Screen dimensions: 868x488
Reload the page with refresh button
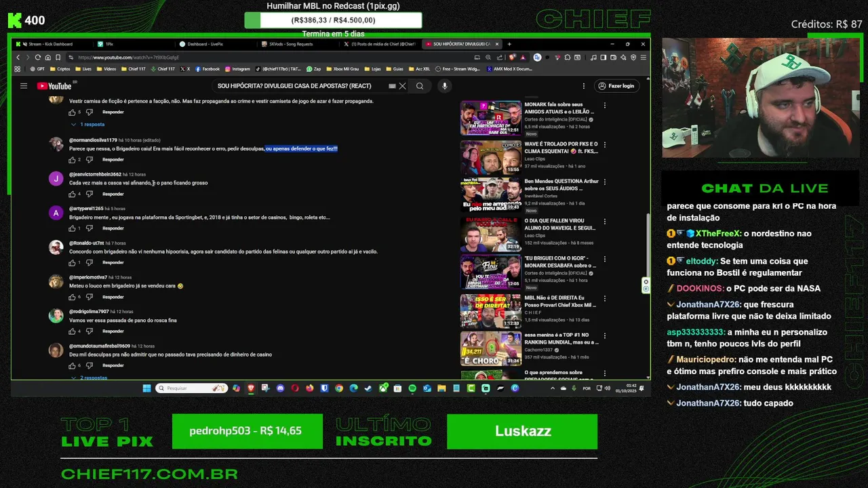[x=37, y=58]
